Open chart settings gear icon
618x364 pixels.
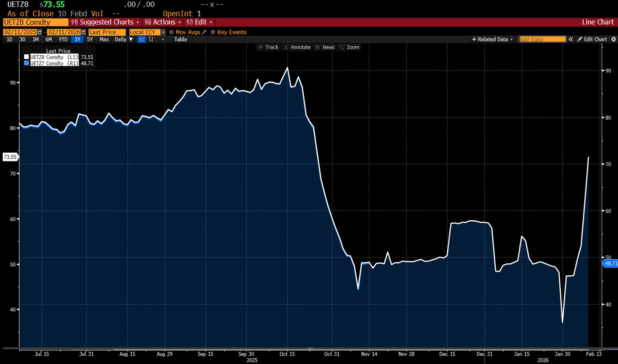613,39
